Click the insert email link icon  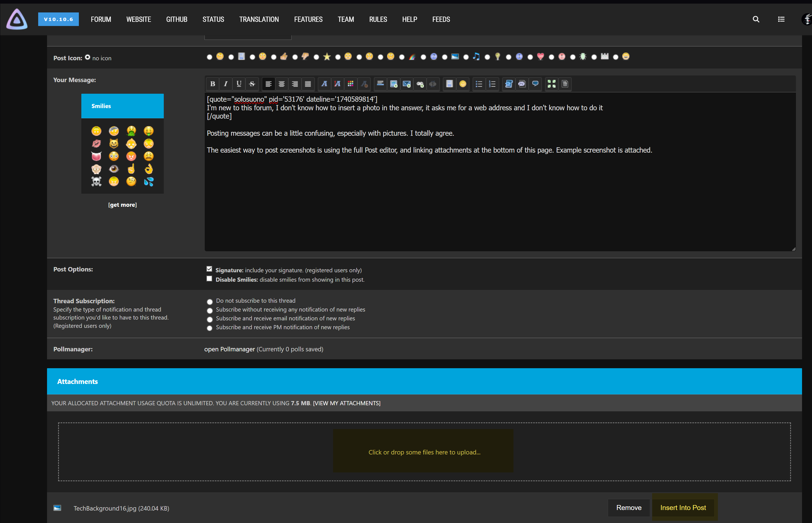[x=406, y=84]
